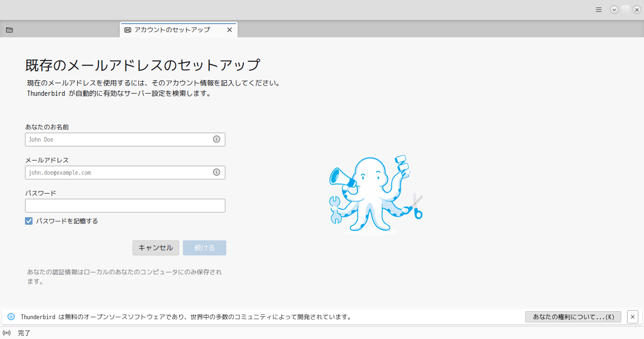The height and width of the screenshot is (339, 644).
Task: Open the hamburger application menu
Action: (x=599, y=9)
